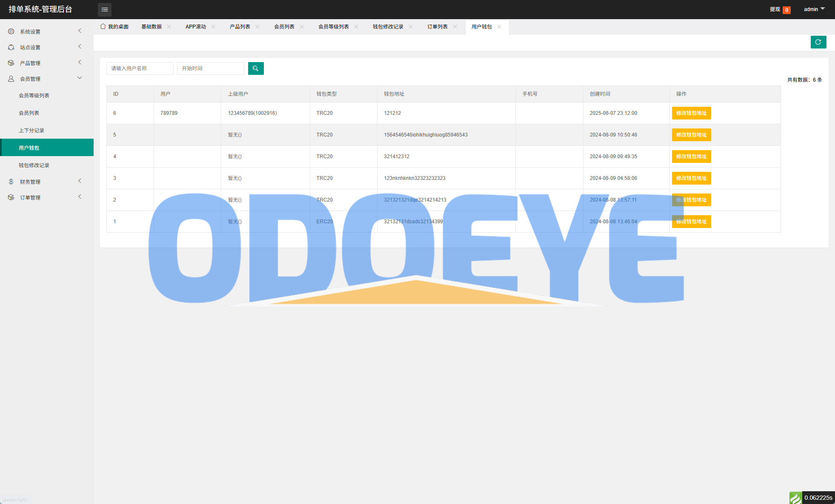Viewport: 835px width, 504px height.
Task: Click the green icon beside 0.062225s
Action: [795, 498]
